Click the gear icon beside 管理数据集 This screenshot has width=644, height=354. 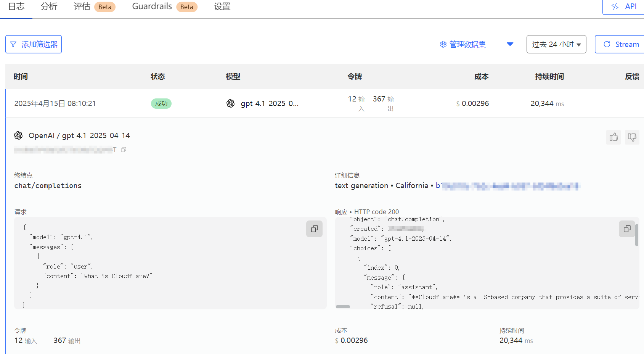(443, 44)
